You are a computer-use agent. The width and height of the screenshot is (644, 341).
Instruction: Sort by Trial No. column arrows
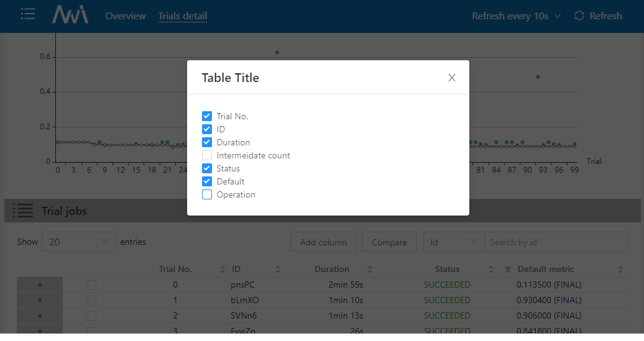pyautogui.click(x=223, y=270)
